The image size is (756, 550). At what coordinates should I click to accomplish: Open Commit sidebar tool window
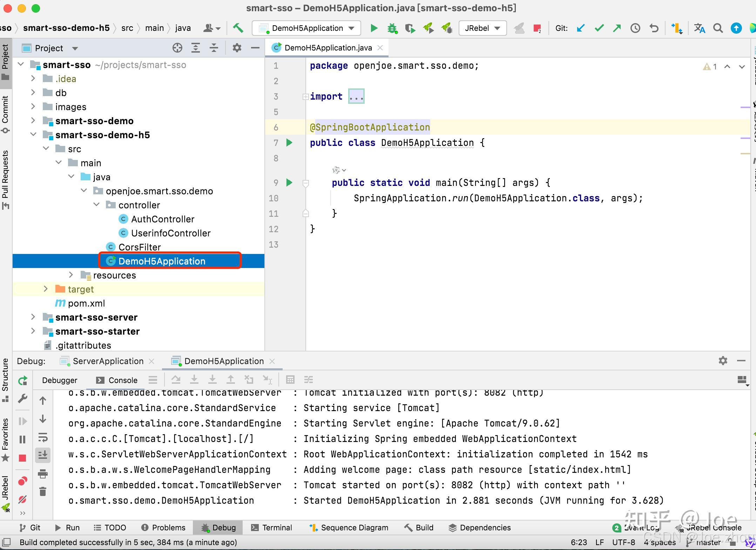pyautogui.click(x=5, y=114)
